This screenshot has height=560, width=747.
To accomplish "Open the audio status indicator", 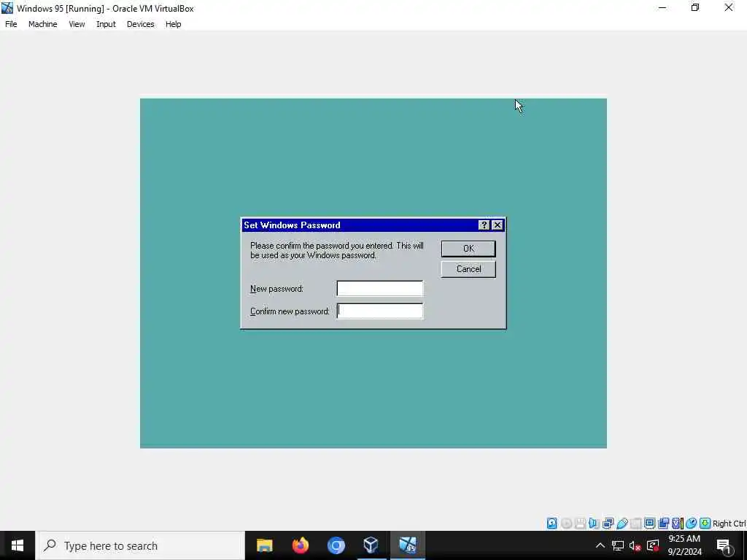I will pos(594,524).
